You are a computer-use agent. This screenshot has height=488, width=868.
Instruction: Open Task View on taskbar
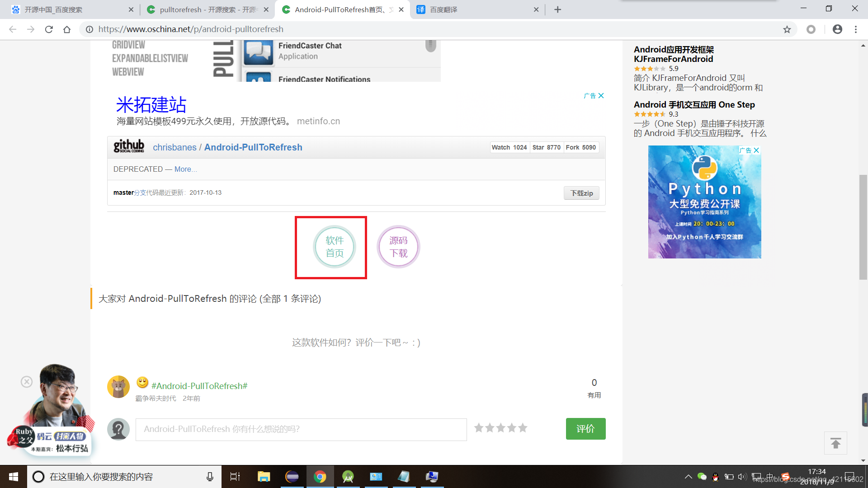click(x=235, y=477)
